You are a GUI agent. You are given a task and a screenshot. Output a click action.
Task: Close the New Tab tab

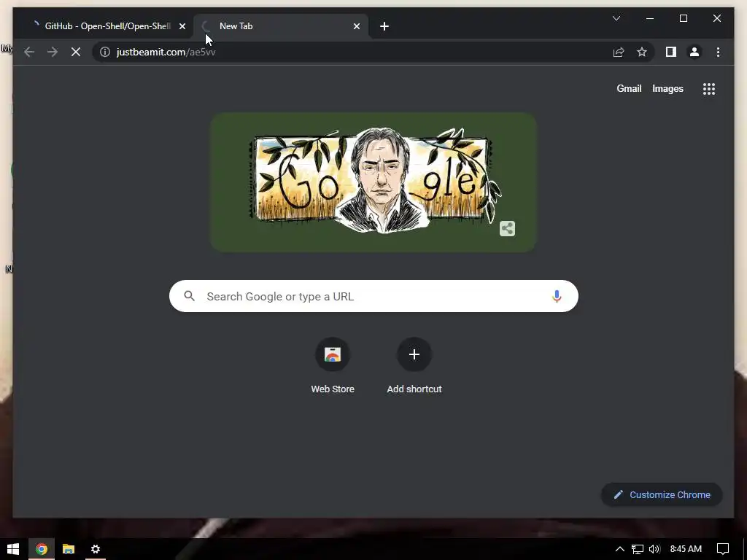click(356, 26)
